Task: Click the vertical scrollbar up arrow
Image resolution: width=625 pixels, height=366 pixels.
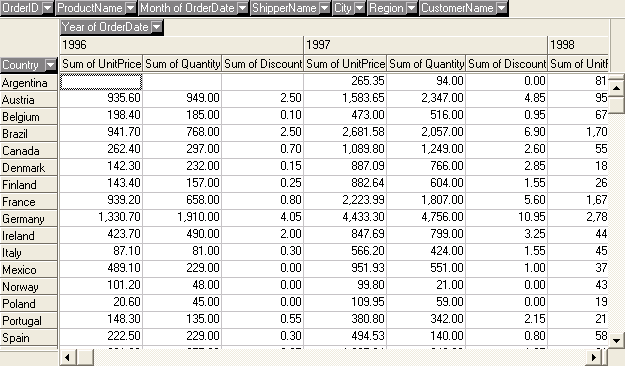Action: coord(616,88)
